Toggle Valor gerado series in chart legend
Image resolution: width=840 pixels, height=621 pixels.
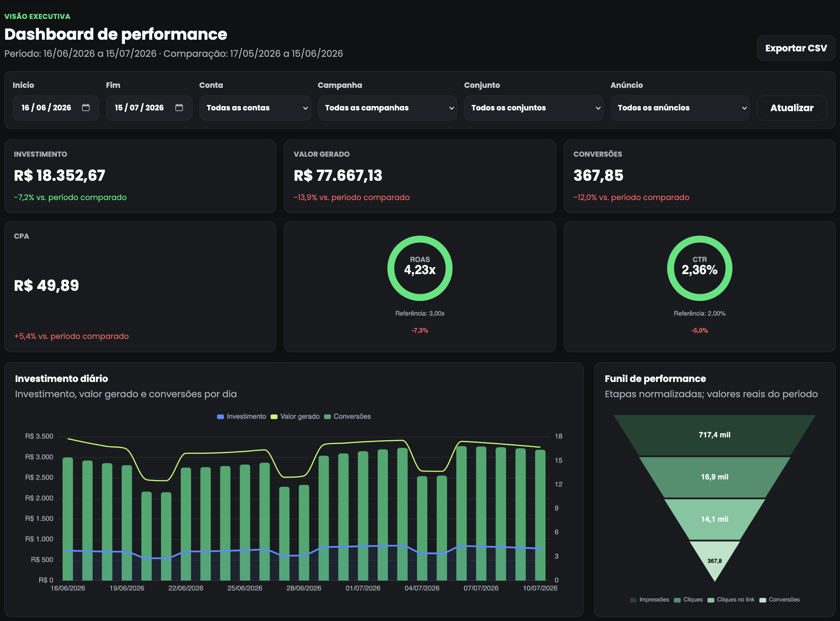(295, 417)
